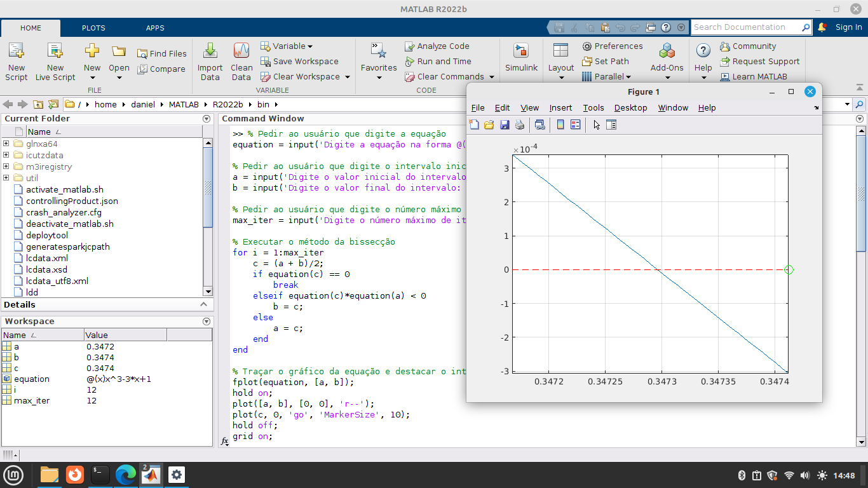Expand the glnxa64 folder

coord(6,144)
